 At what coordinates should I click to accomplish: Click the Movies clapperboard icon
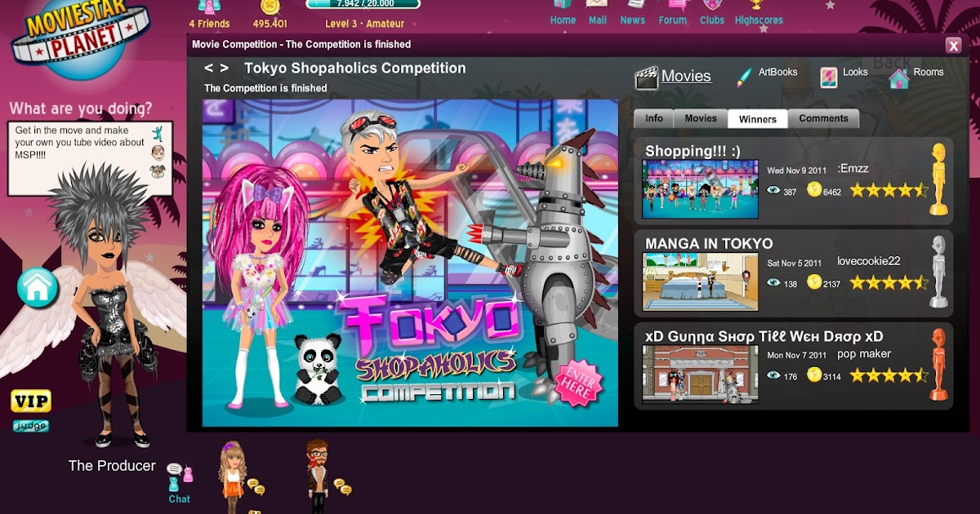point(646,78)
